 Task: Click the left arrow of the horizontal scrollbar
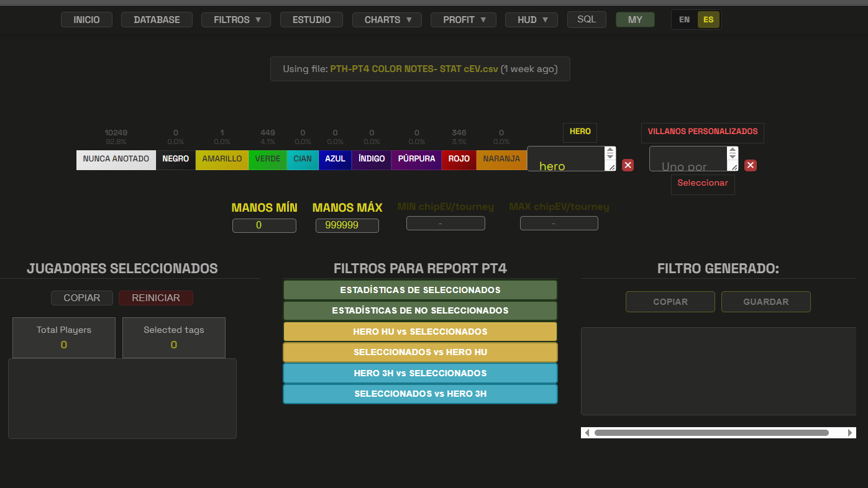click(587, 433)
